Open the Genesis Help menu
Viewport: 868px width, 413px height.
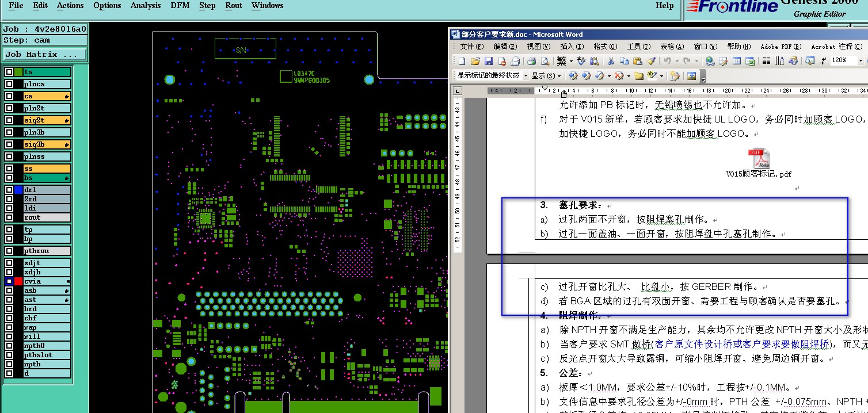point(665,6)
